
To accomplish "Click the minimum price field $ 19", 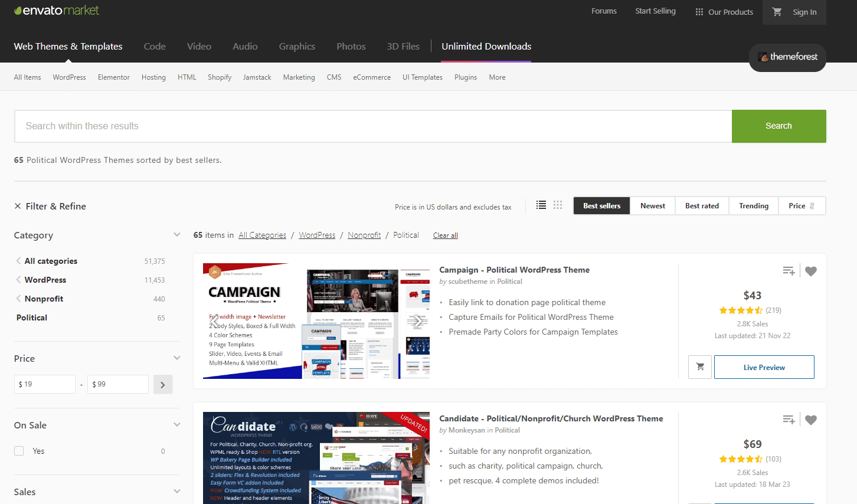I will 45,384.
